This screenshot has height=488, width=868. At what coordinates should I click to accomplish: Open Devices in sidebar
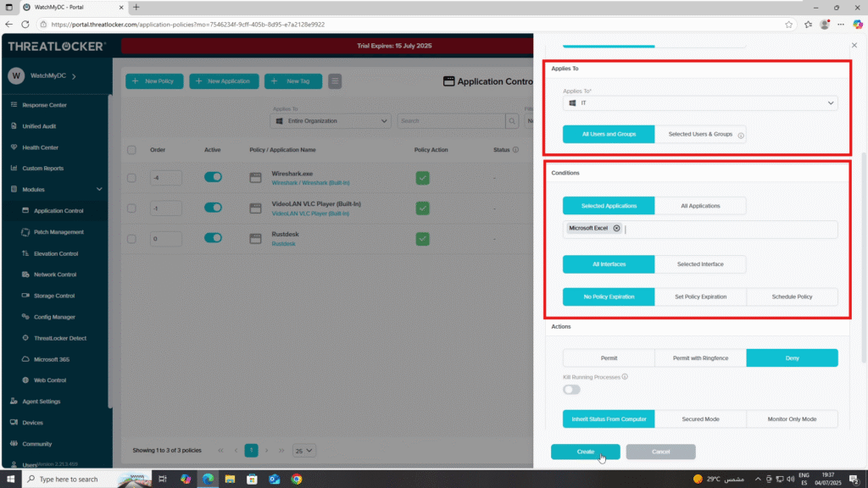32,423
